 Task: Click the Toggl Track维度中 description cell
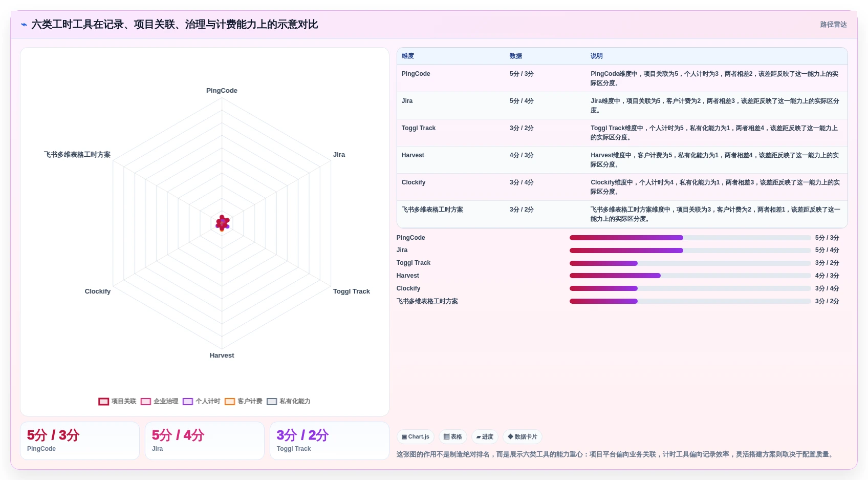coord(717,133)
